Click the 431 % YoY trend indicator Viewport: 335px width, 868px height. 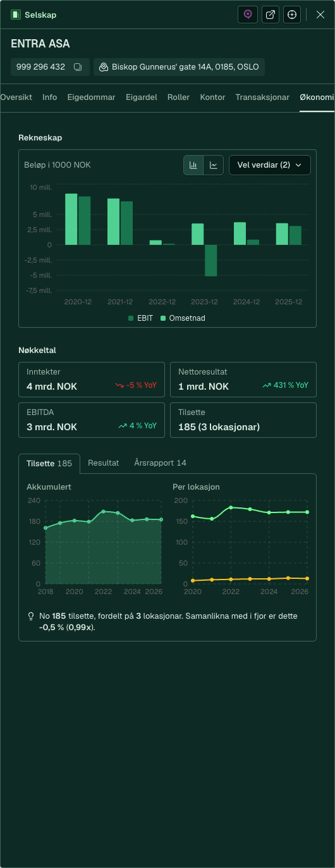(x=286, y=385)
